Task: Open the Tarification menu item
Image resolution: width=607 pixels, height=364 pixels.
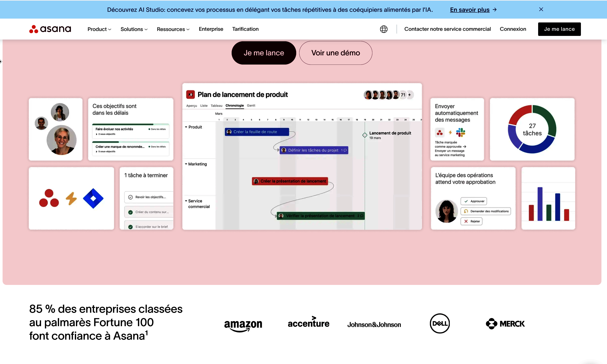Action: (245, 29)
